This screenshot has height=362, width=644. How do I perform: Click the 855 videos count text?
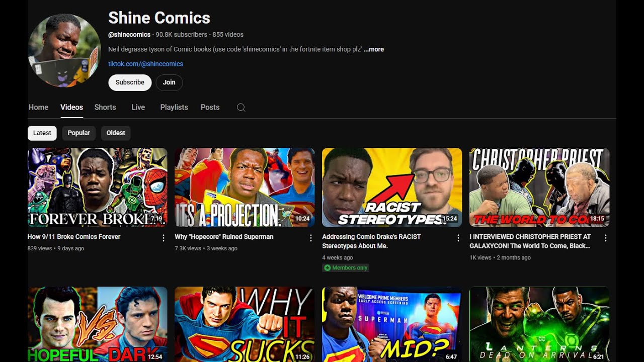click(x=228, y=35)
